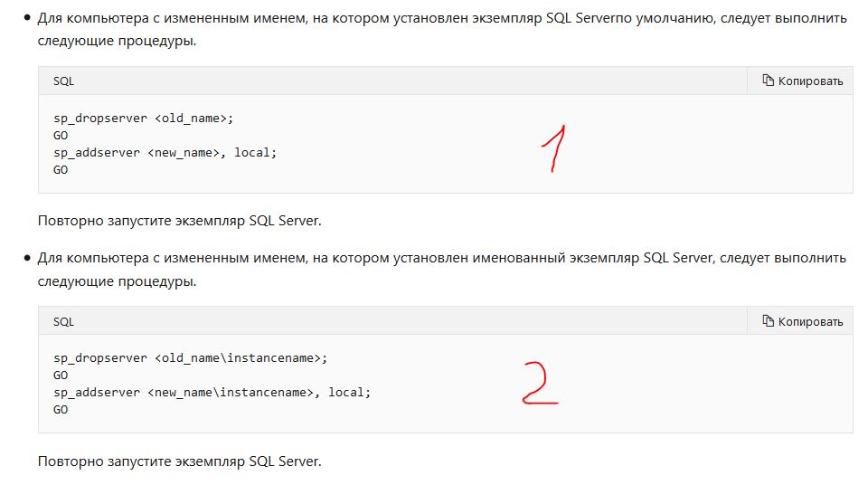Image resolution: width=868 pixels, height=485 pixels.
Task: Click the line sp_dropserver <old_name>;
Action: pos(144,118)
